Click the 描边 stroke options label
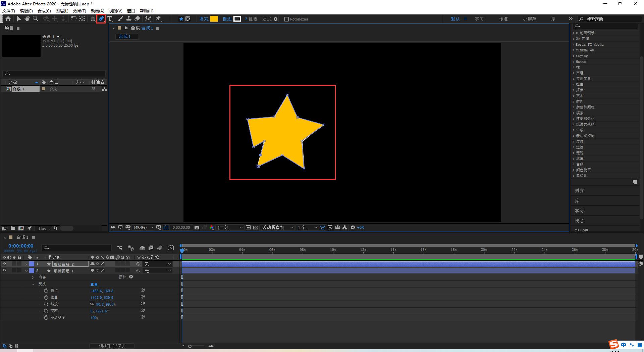The height and width of the screenshot is (352, 644). pyautogui.click(x=227, y=19)
